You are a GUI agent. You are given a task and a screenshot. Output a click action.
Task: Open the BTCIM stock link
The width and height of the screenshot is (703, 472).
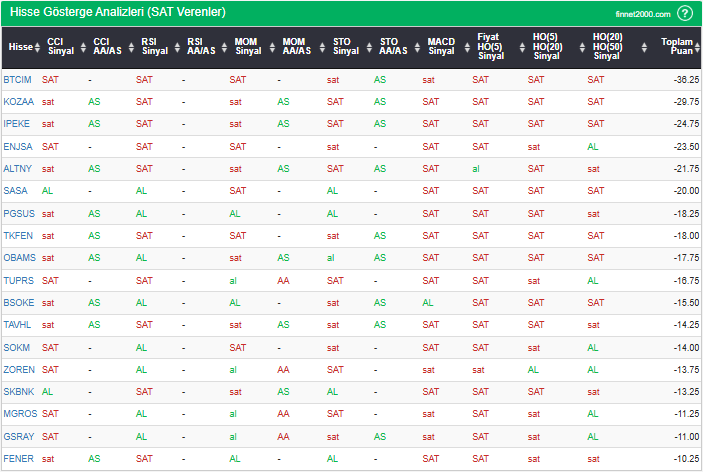(18, 79)
